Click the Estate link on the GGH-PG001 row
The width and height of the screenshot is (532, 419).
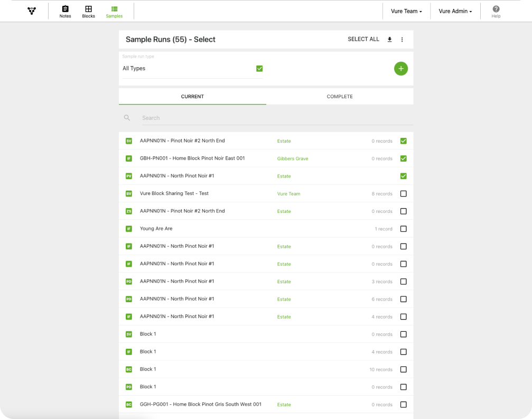click(x=284, y=404)
